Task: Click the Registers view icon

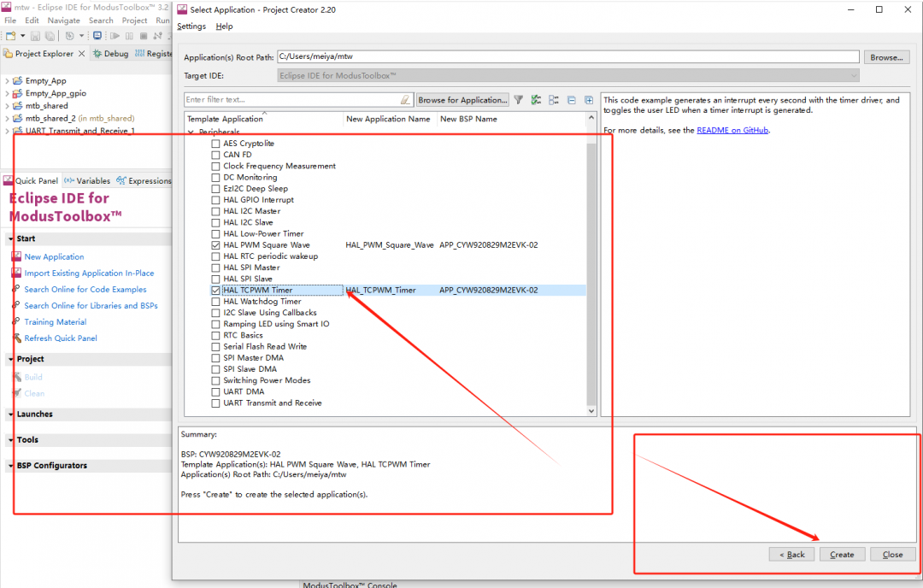Action: click(x=139, y=53)
